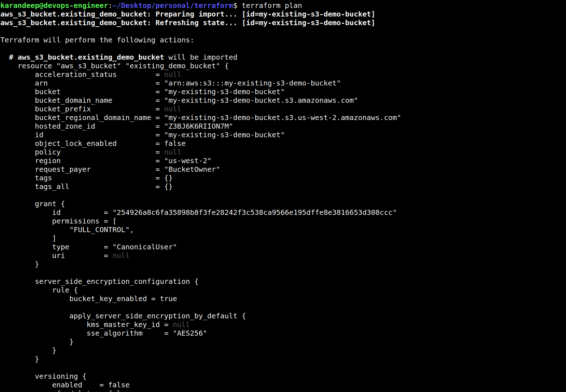Click the versioning block opening line
The height and width of the screenshot is (392, 566).
pyautogui.click(x=61, y=376)
